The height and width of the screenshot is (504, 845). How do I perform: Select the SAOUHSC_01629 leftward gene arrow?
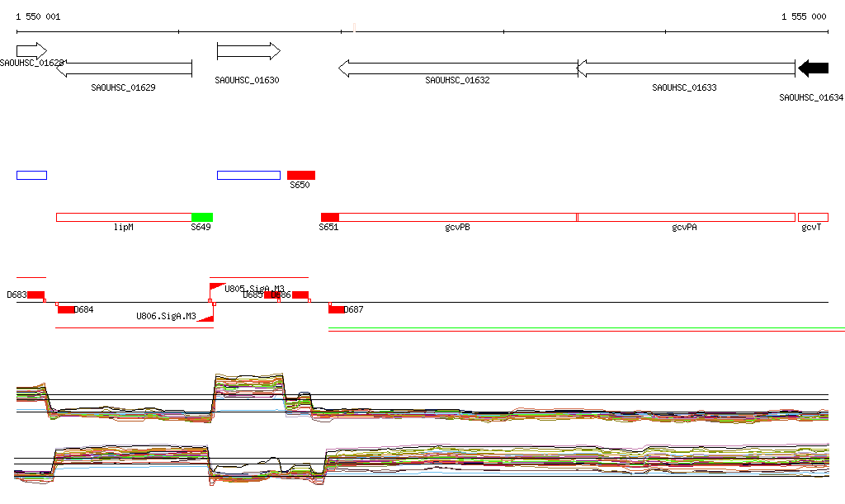[x=124, y=68]
